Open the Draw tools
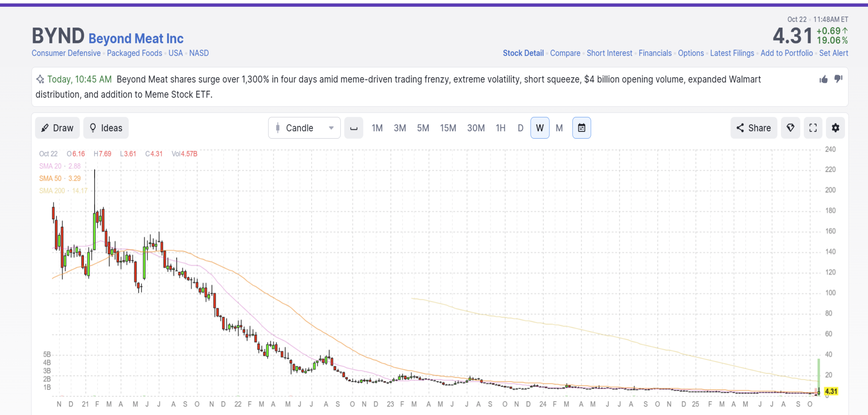The image size is (868, 415). pos(57,128)
